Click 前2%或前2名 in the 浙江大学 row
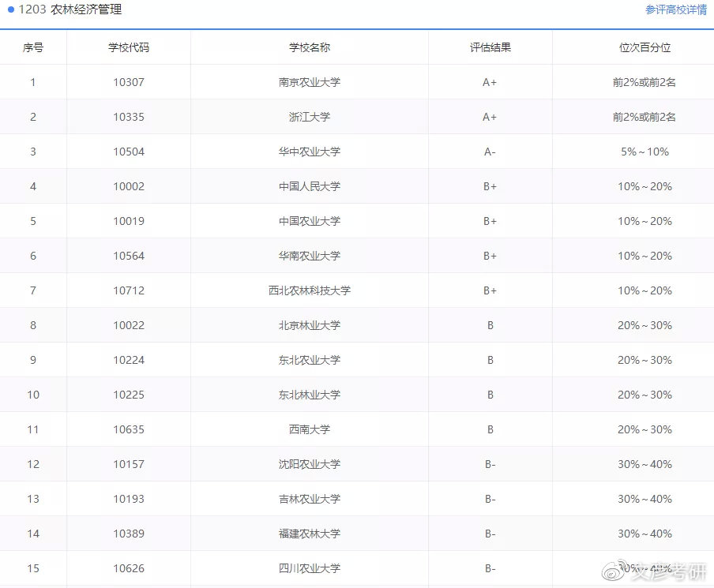The image size is (714, 588). click(644, 117)
